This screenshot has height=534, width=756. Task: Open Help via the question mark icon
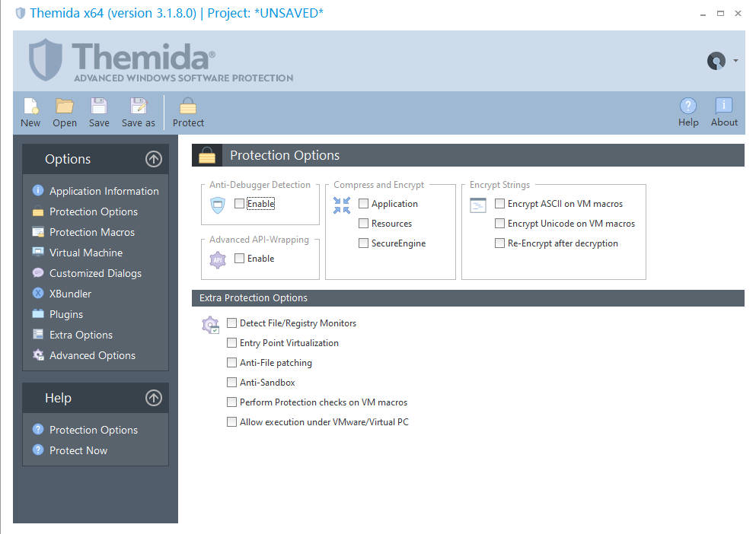(688, 106)
